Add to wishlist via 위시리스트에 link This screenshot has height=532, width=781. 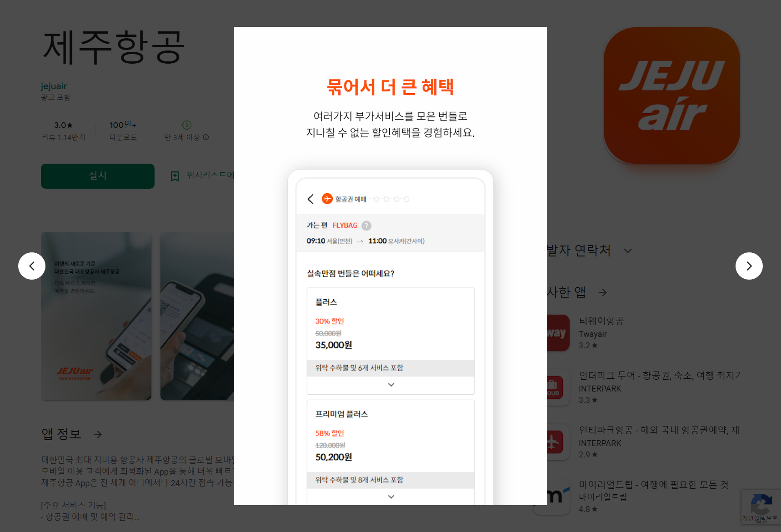click(210, 176)
